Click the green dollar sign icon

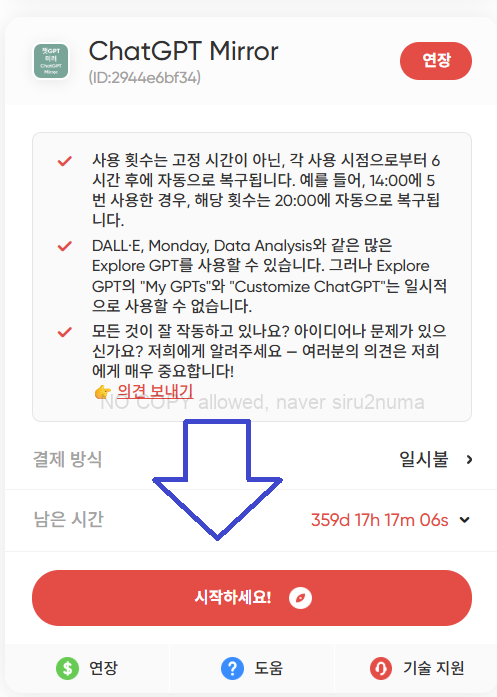coord(68,668)
